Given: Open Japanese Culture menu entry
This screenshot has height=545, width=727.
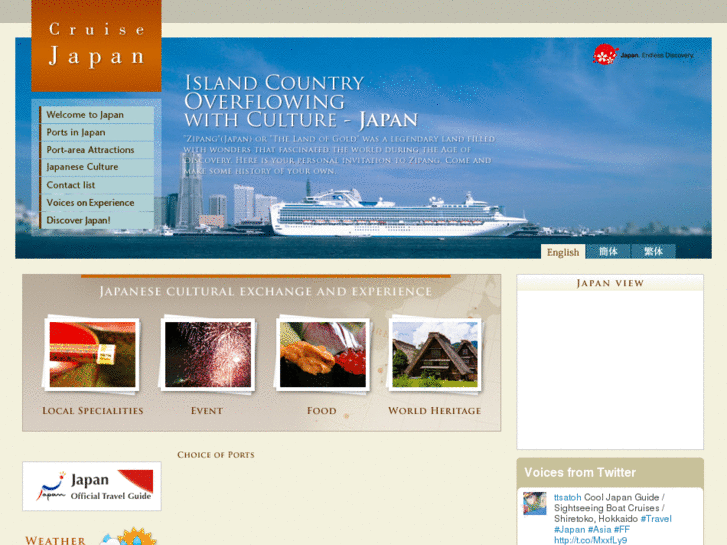Looking at the screenshot, I should (97, 167).
